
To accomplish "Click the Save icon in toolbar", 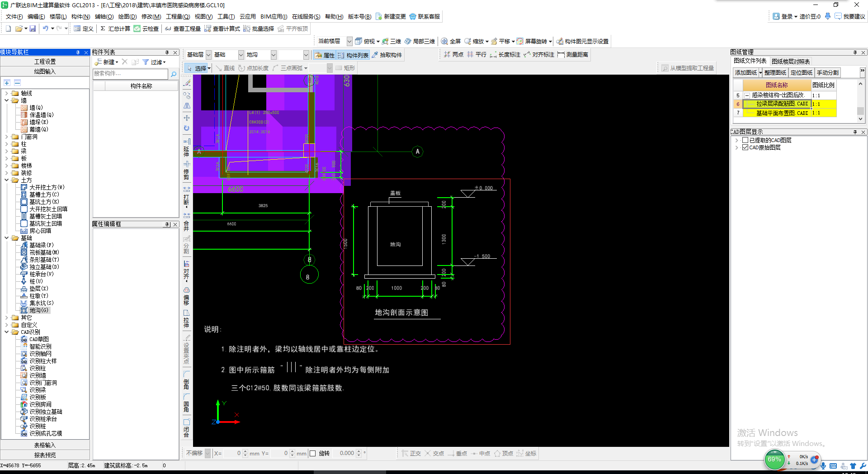I will [33, 28].
